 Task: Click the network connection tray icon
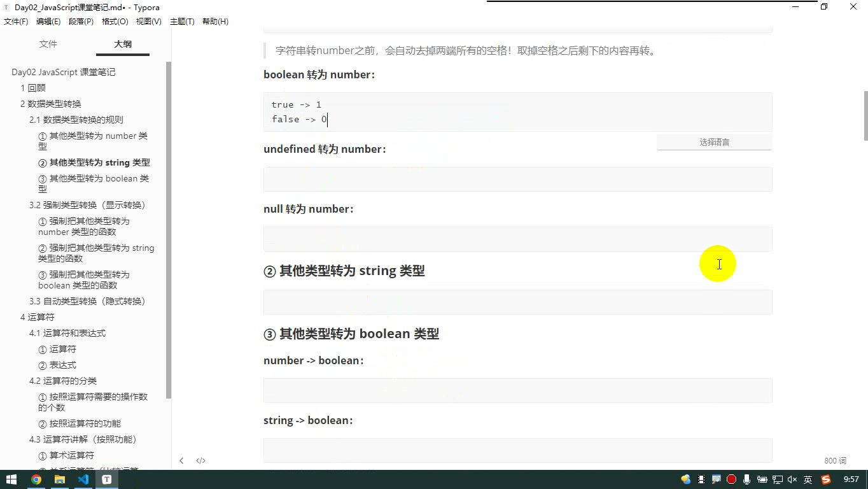click(x=778, y=479)
